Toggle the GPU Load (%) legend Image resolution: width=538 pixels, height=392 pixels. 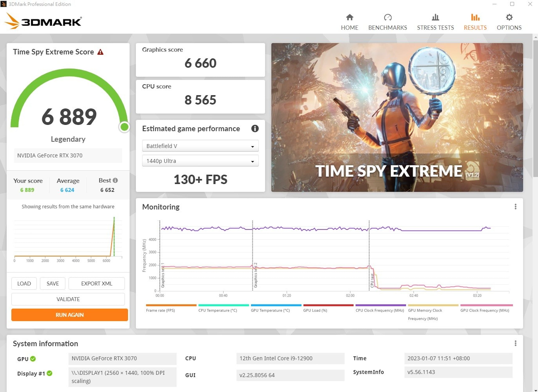pos(328,308)
